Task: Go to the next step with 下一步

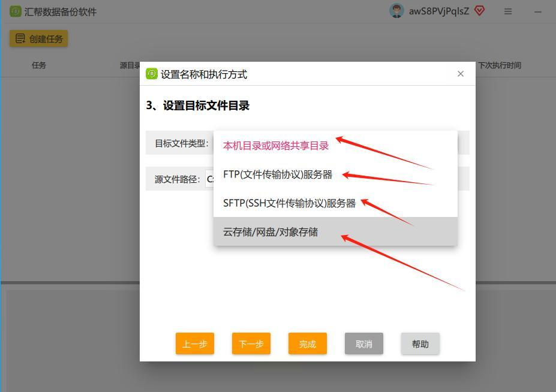Action: (251, 343)
